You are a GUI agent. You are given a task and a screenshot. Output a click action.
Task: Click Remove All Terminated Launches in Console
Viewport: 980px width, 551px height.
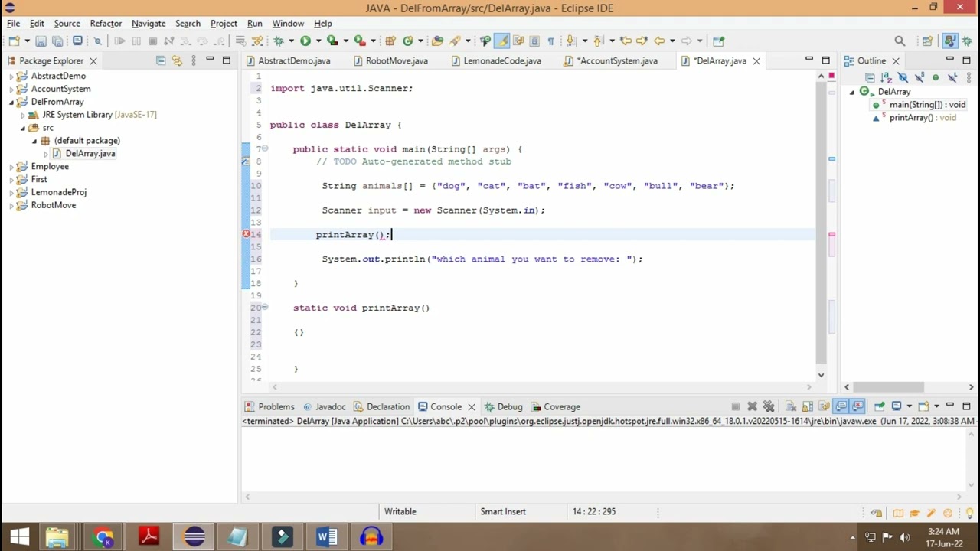(769, 406)
